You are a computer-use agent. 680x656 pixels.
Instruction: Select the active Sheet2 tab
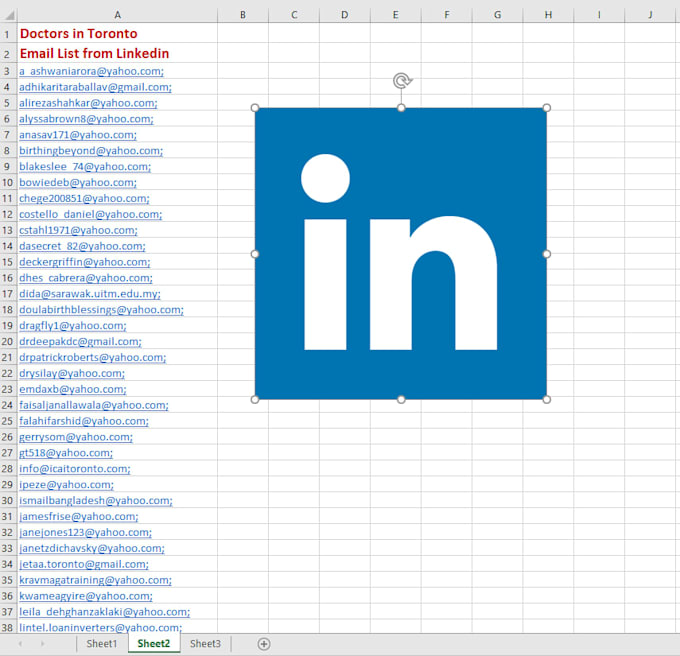click(153, 644)
